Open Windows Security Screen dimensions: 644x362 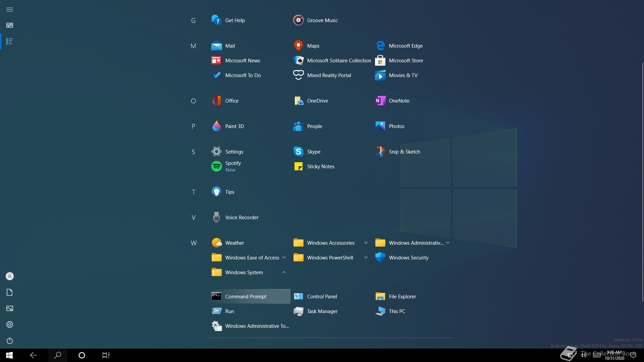point(413,257)
